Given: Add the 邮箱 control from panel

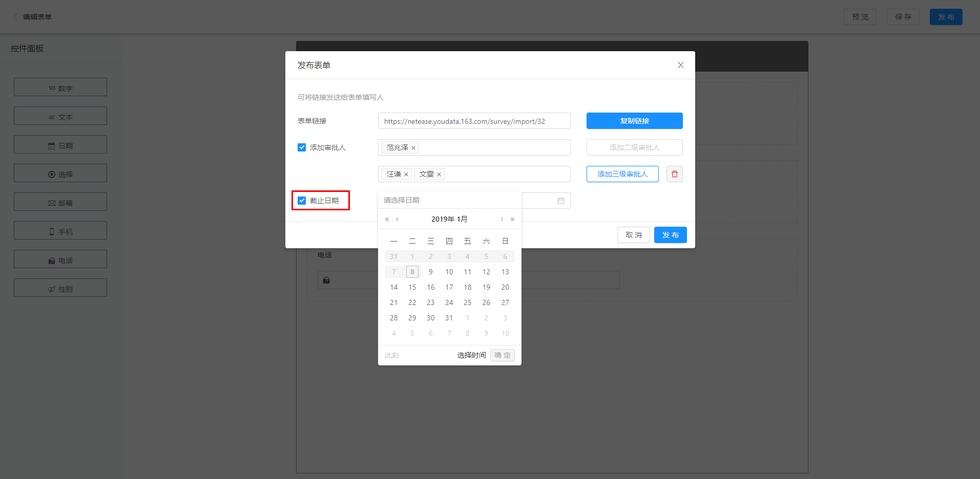Looking at the screenshot, I should [x=60, y=202].
